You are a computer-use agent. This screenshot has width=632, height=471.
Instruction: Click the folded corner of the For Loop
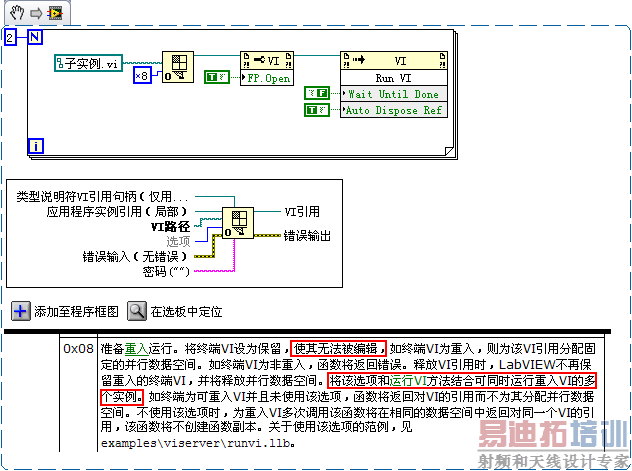coord(449,151)
